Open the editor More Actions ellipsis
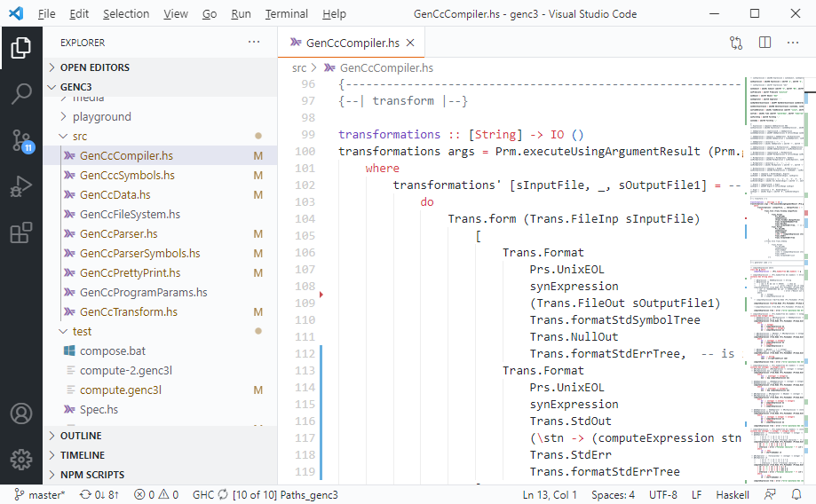Screen dimensions: 816x504 click(793, 43)
